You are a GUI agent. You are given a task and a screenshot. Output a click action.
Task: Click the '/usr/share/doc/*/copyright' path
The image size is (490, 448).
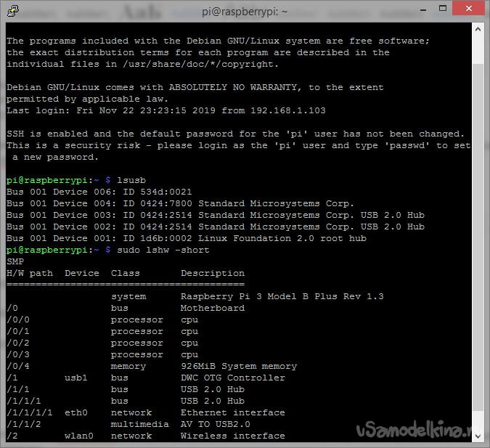pos(198,64)
